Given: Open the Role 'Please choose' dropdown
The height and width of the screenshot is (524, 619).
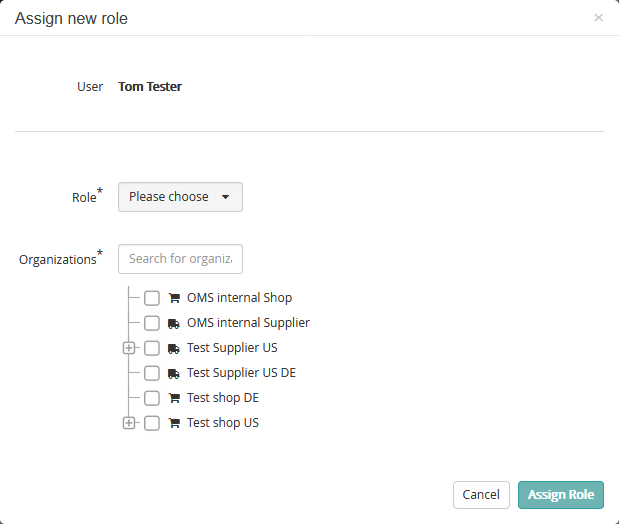Looking at the screenshot, I should click(180, 197).
